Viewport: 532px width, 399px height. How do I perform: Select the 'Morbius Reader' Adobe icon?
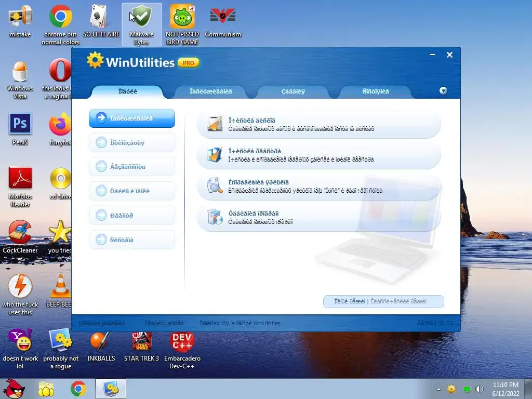click(20, 187)
